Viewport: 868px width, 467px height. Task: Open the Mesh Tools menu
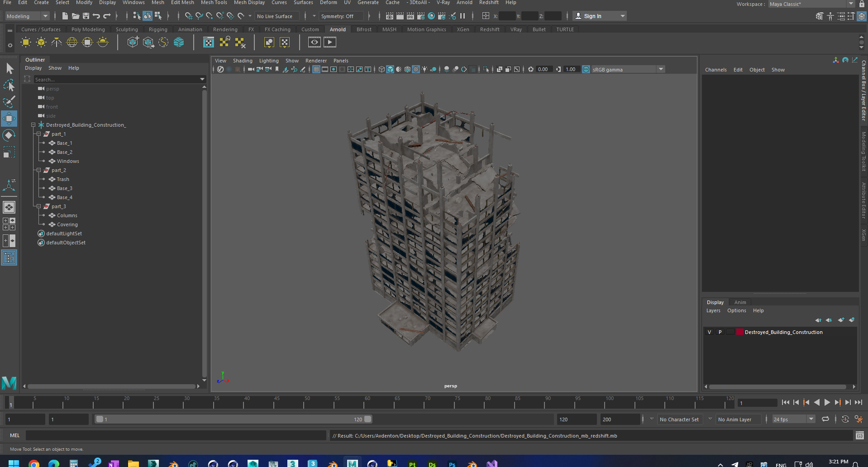tap(214, 3)
